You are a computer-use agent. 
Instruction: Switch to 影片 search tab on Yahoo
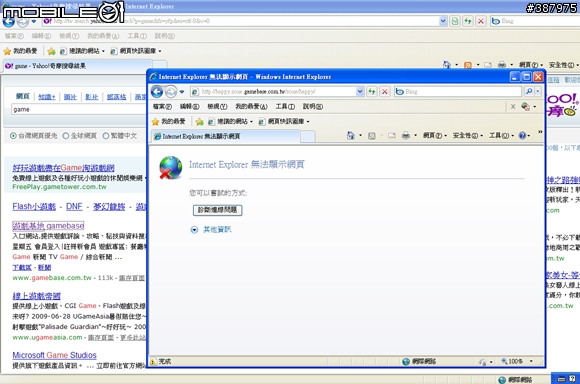coord(92,97)
